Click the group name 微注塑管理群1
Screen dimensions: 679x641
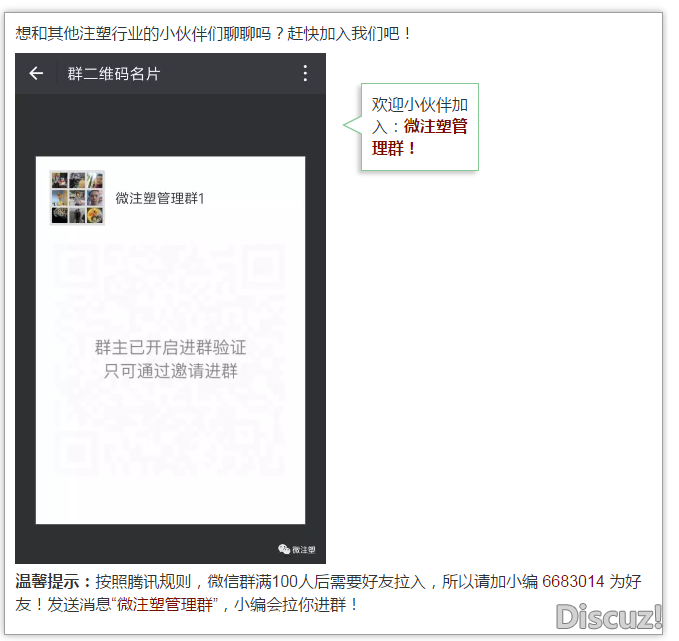(159, 198)
